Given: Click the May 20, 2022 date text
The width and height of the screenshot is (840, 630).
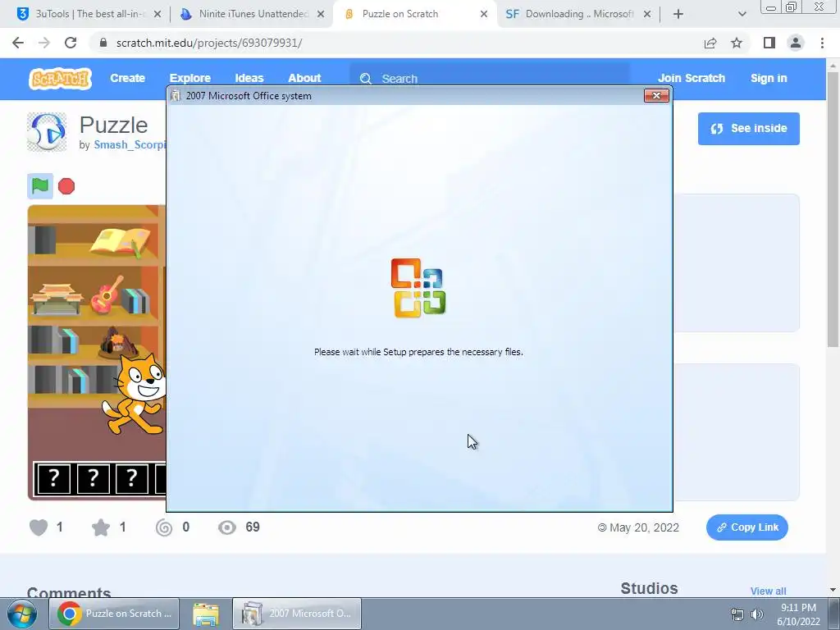Looking at the screenshot, I should [x=644, y=527].
